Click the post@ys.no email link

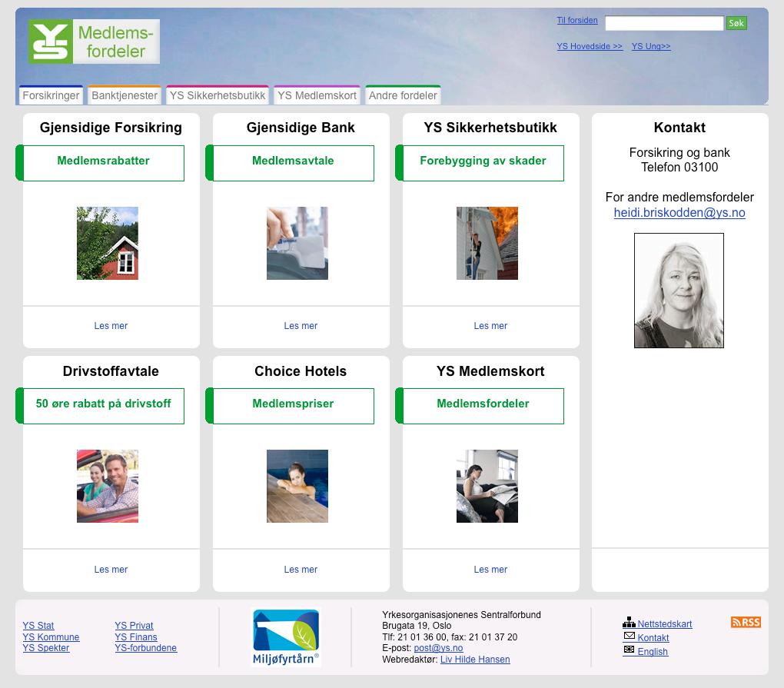click(x=438, y=648)
